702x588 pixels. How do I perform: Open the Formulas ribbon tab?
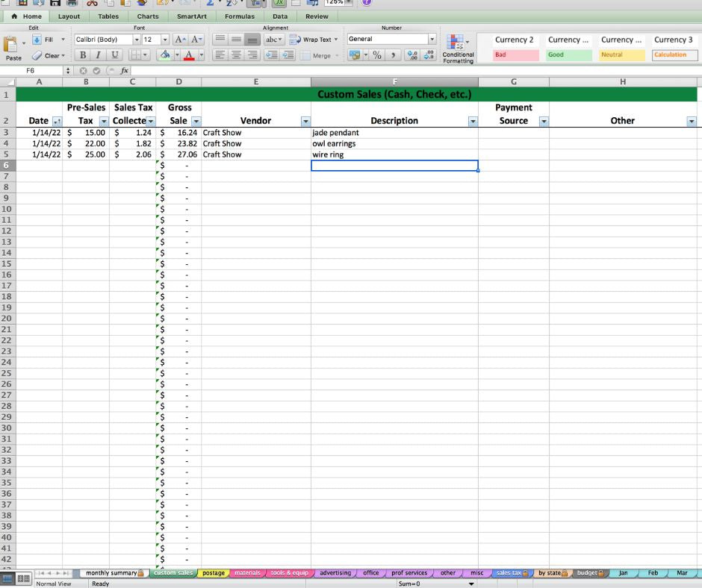click(239, 16)
